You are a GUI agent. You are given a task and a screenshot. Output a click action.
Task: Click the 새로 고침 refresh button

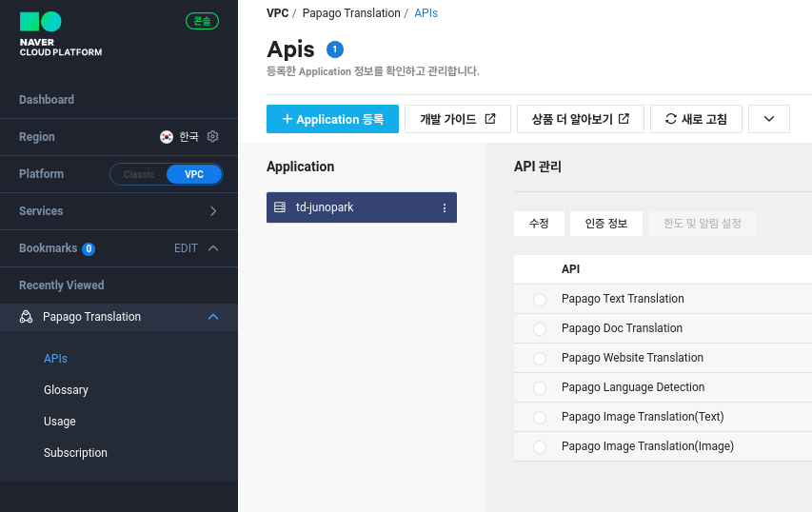pyautogui.click(x=696, y=119)
